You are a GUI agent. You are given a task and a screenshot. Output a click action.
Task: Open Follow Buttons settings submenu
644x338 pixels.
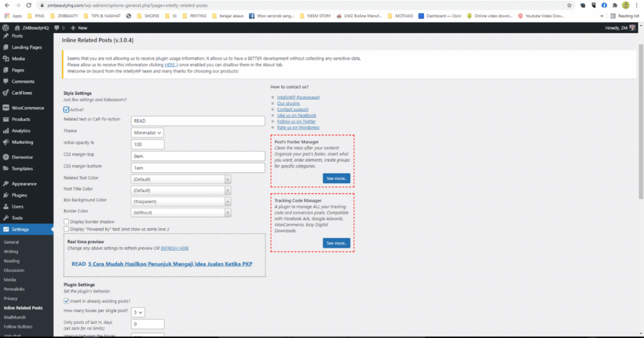click(x=18, y=327)
